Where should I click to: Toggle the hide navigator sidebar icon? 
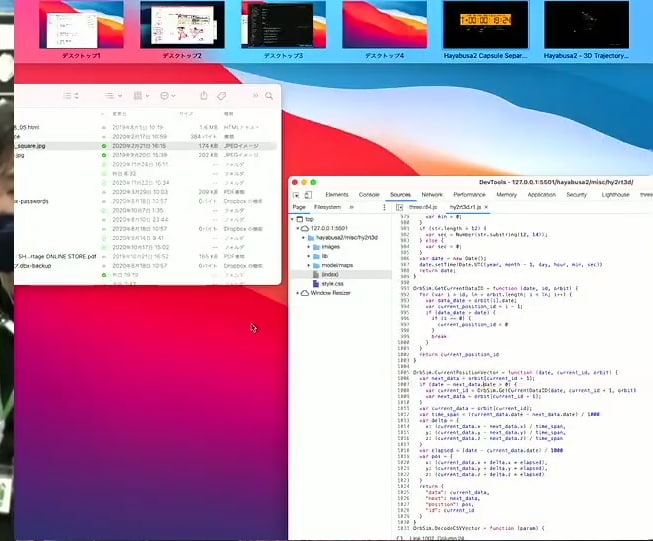tap(399, 207)
